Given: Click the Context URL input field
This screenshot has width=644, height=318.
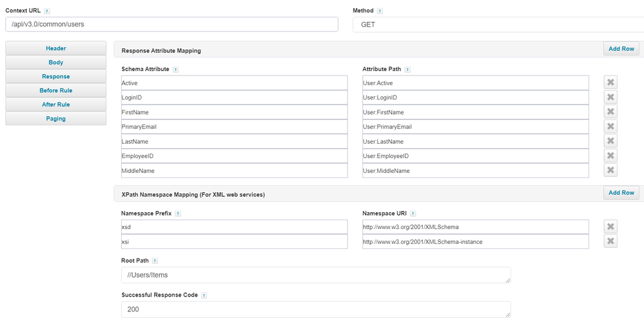Looking at the screenshot, I should click(171, 25).
